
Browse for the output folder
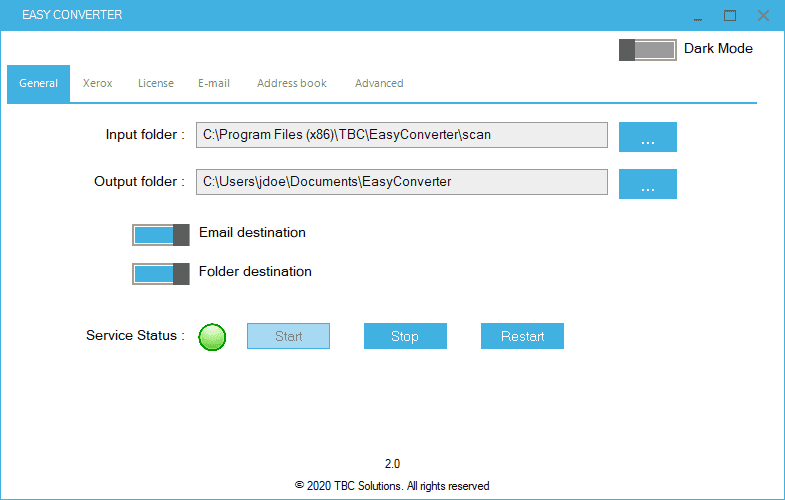tap(647, 184)
